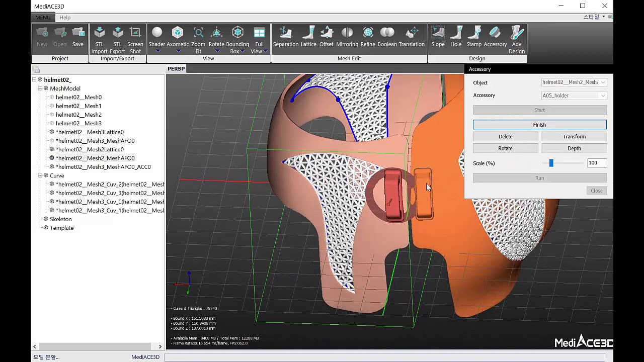This screenshot has height=362, width=644.
Task: Select the Stamp design tool
Action: 474,38
